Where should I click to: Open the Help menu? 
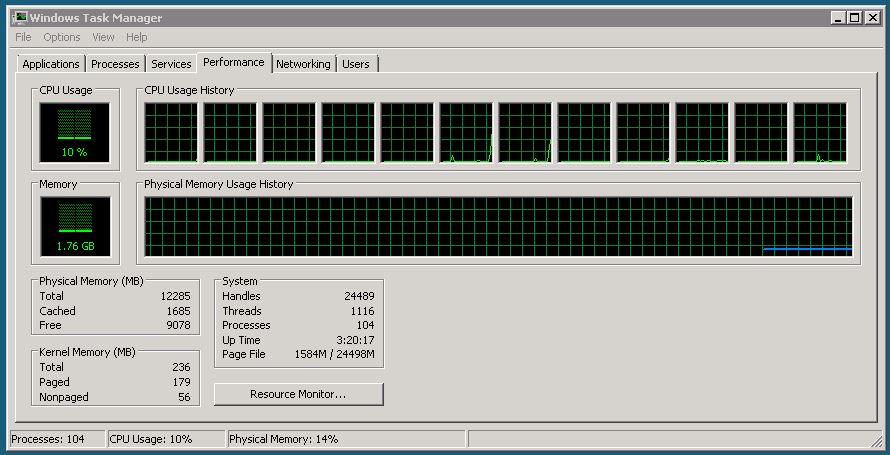[x=137, y=37]
